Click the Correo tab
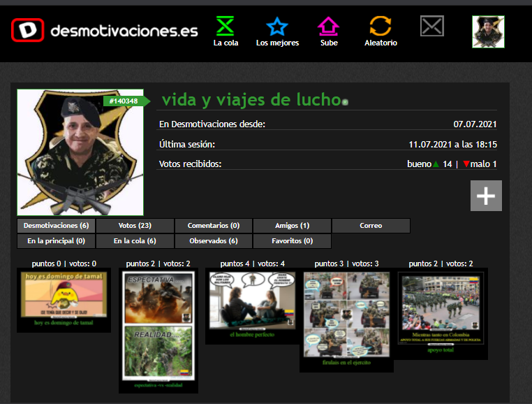The height and width of the screenshot is (404, 532). [x=371, y=226]
